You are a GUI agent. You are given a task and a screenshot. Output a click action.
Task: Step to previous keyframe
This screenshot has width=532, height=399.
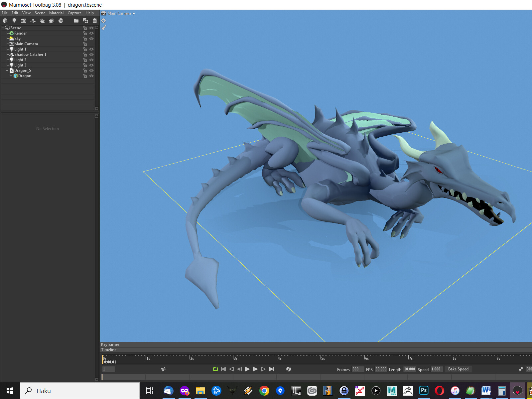pyautogui.click(x=231, y=369)
